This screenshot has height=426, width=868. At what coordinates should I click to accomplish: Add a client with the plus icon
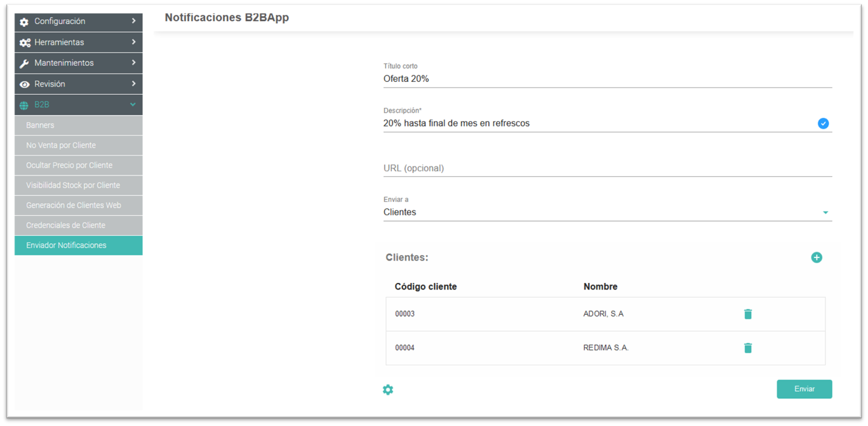(x=816, y=258)
